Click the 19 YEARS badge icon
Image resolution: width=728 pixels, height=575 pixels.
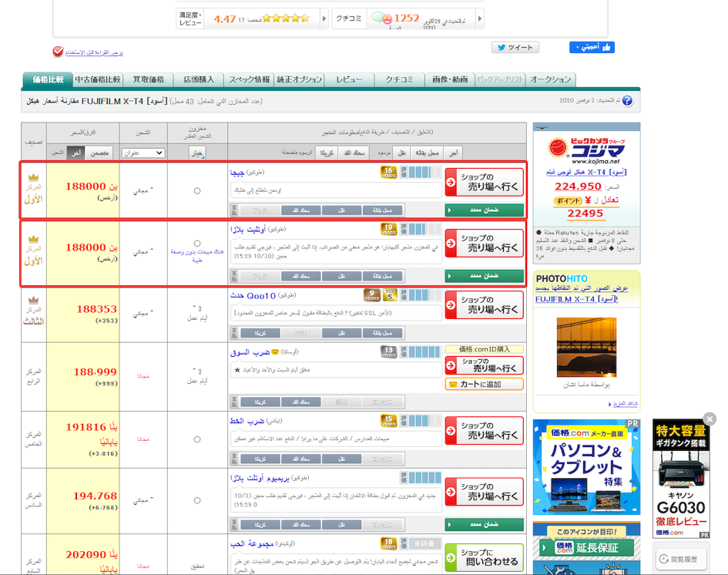click(388, 229)
